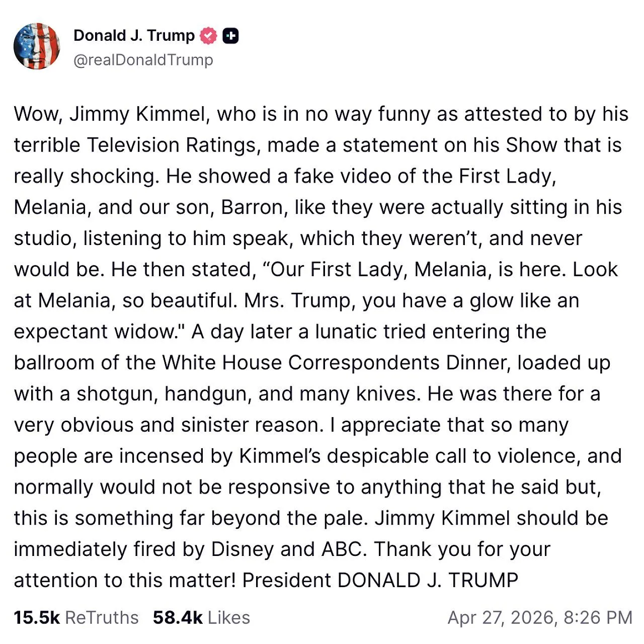This screenshot has width=644, height=644.
Task: Click the black plus badge icon
Action: (x=230, y=36)
